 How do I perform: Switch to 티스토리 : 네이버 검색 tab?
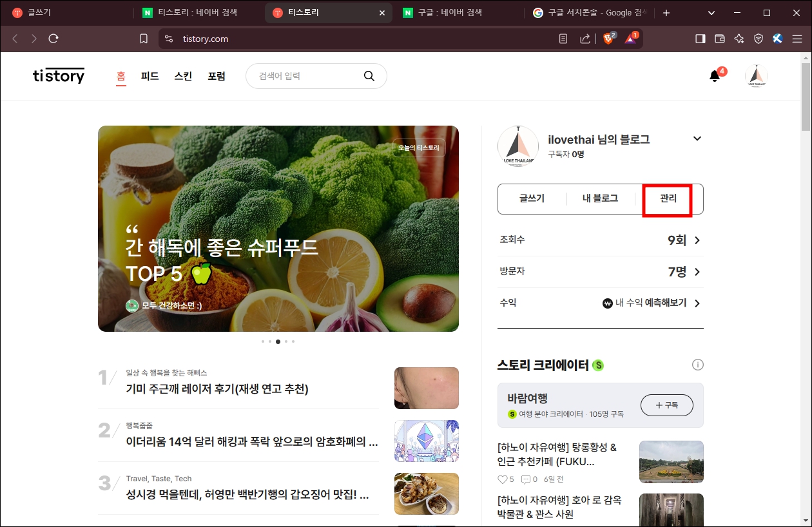[x=198, y=13]
